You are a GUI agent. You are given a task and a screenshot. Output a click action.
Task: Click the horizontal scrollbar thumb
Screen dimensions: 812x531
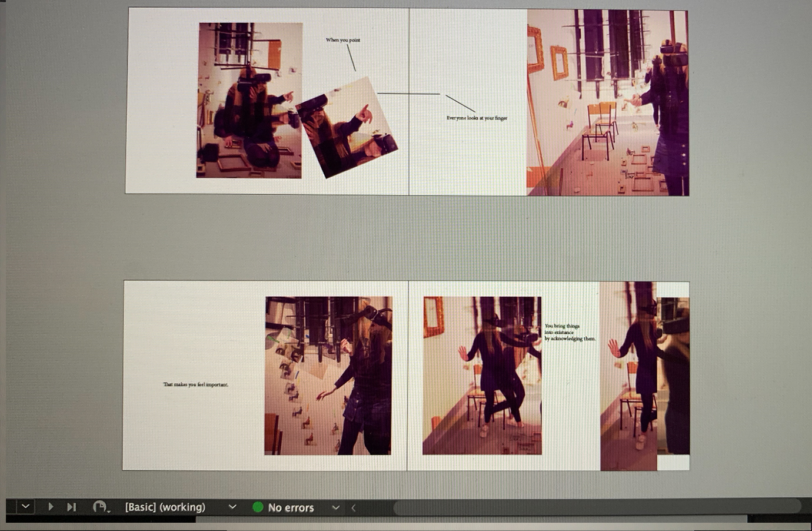point(597,507)
